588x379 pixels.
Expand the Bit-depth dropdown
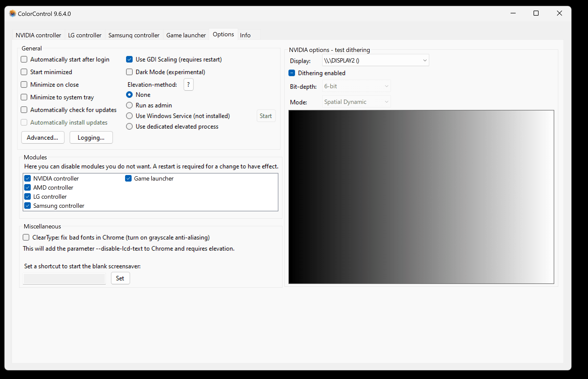[356, 86]
